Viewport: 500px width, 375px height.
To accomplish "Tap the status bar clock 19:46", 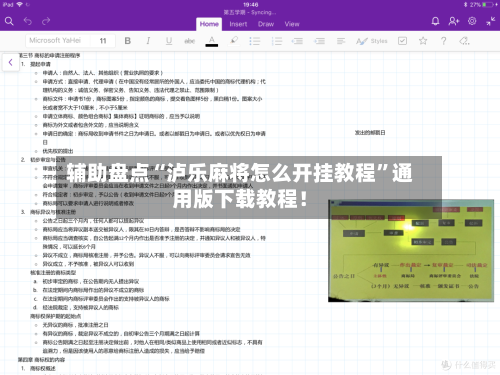I will tap(250, 5).
